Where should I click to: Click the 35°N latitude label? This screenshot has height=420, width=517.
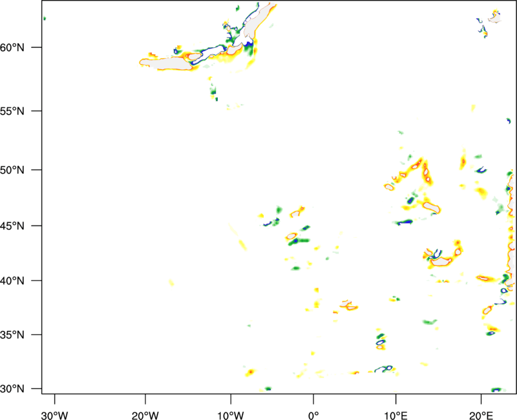point(12,335)
